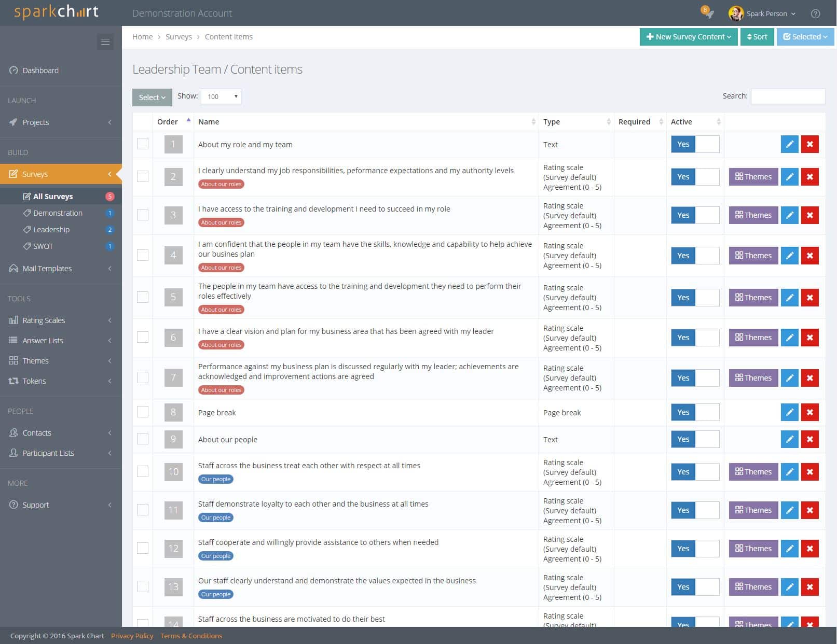Sort the table by Order column
The image size is (837, 644).
click(173, 122)
